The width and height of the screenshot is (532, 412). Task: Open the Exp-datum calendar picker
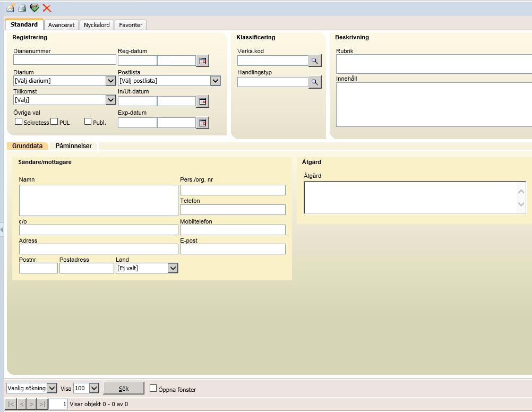tap(203, 123)
